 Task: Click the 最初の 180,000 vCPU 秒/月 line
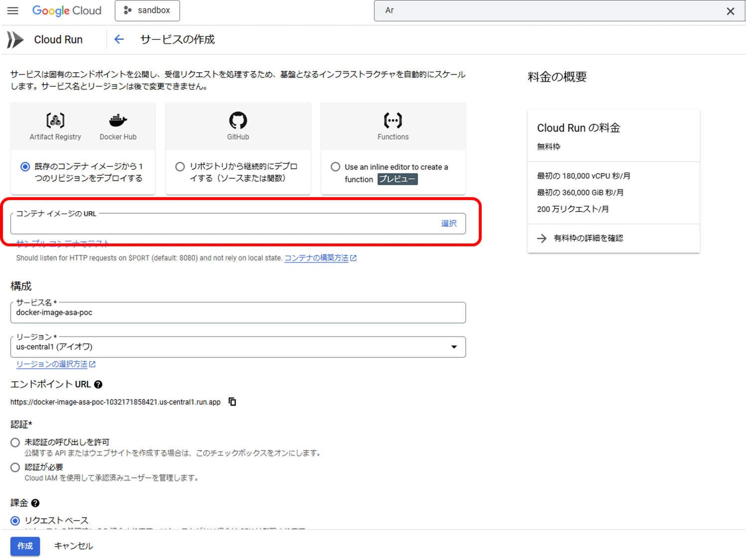coord(584,176)
